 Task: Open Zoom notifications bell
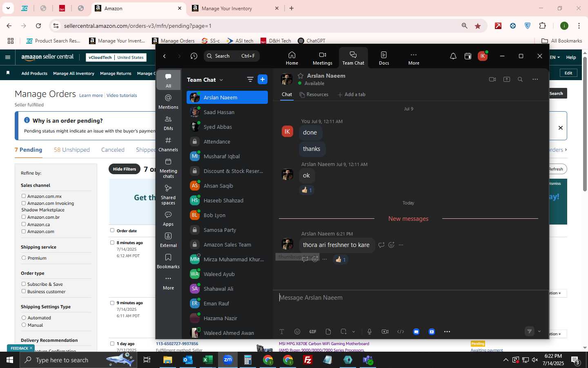click(x=453, y=56)
